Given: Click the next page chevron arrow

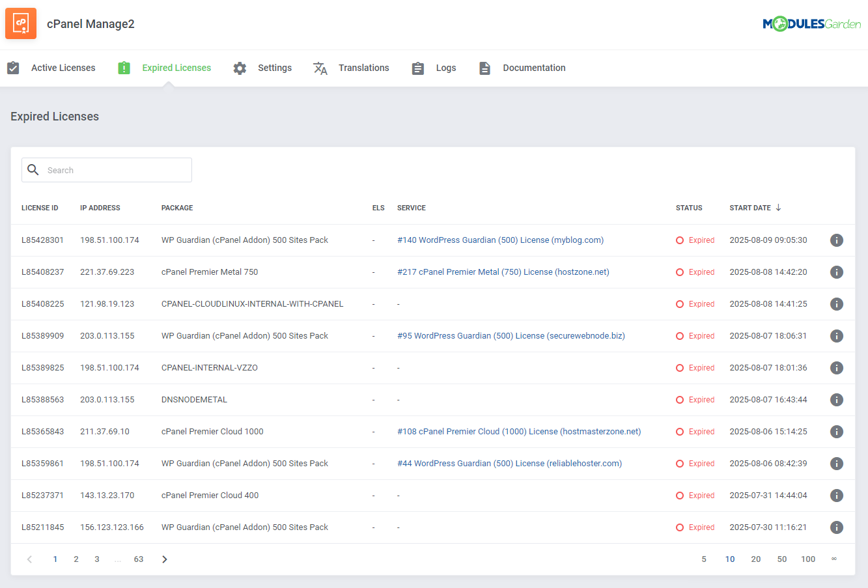Looking at the screenshot, I should pos(164,559).
